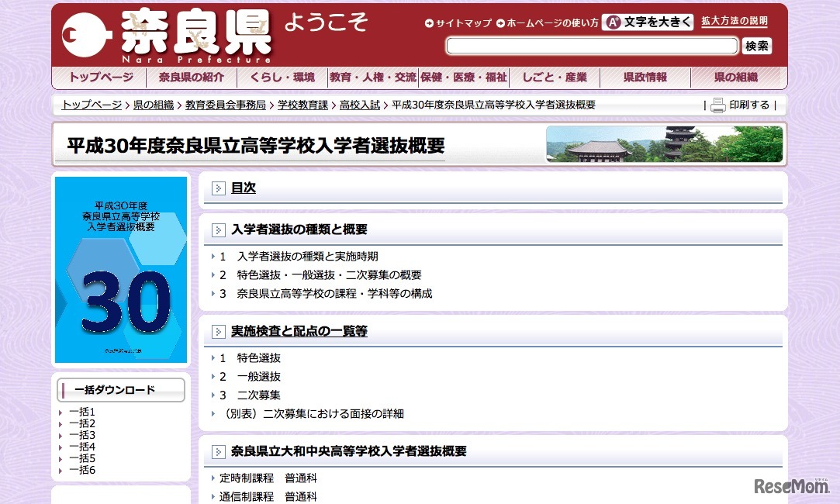Screen dimensions: 840x504
Task: Open the 教育・人権・交流 navigation tab
Action: [373, 77]
